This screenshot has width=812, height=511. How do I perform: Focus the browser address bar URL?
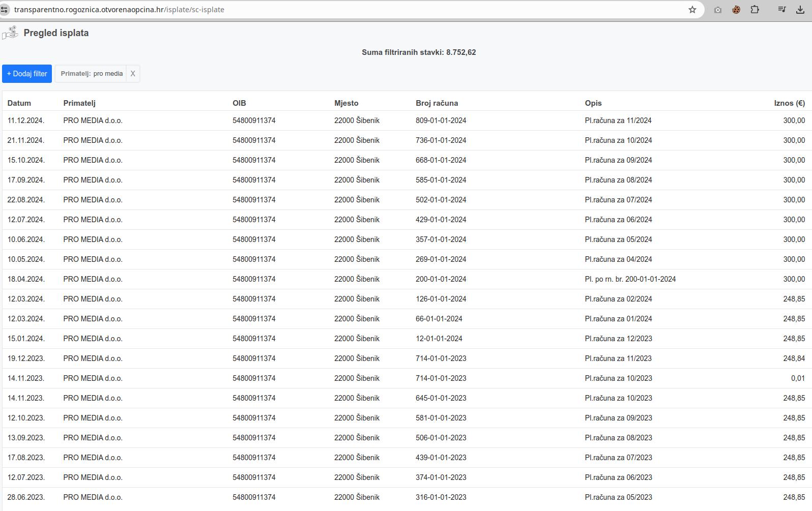305,10
